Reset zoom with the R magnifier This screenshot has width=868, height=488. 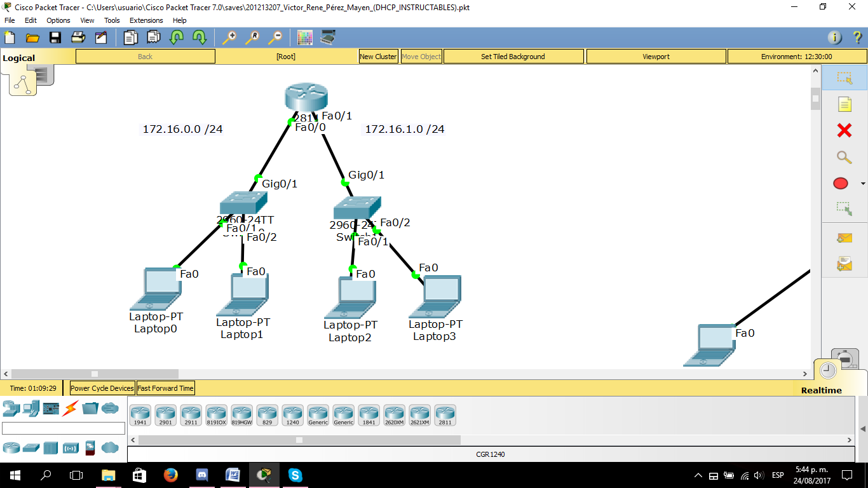click(x=252, y=37)
